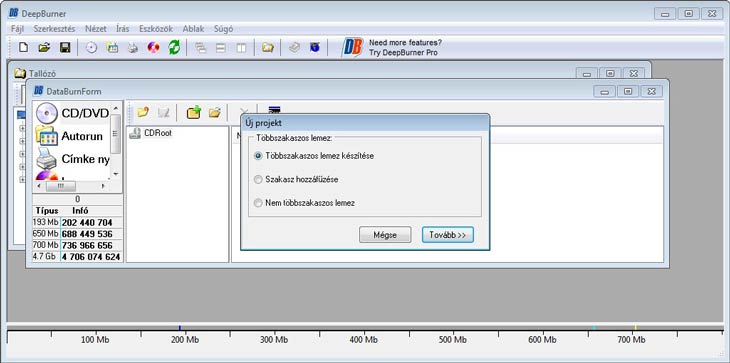Click the label printer icon in main toolbar

[x=133, y=47]
